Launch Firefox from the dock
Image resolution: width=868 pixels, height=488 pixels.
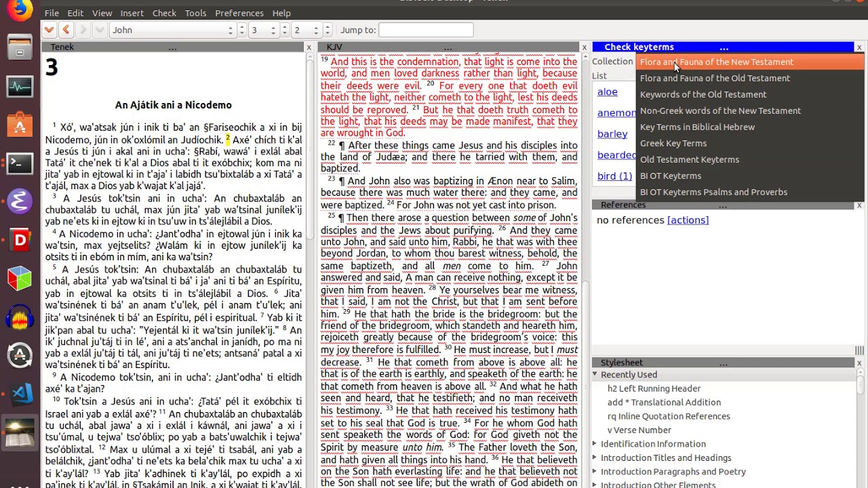[x=20, y=9]
